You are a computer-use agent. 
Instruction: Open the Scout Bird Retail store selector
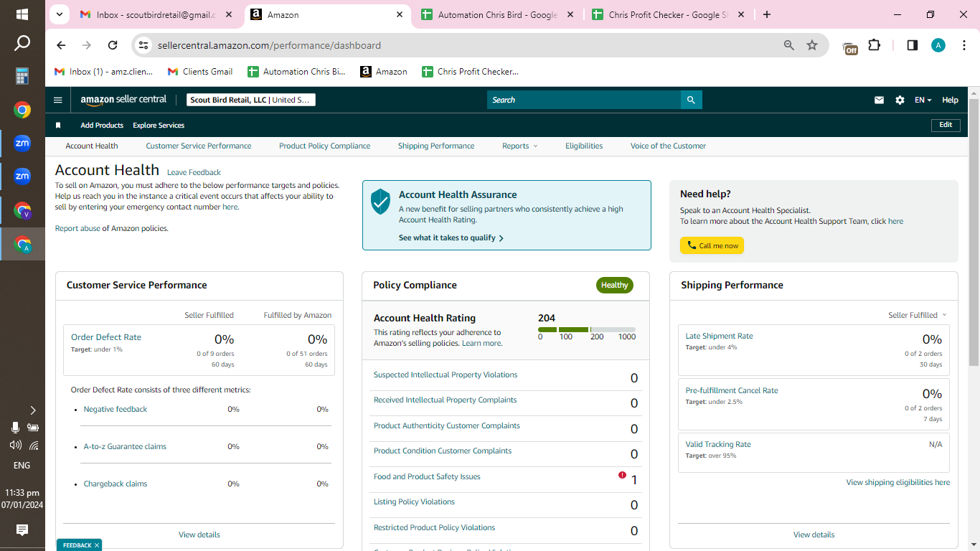click(x=250, y=100)
